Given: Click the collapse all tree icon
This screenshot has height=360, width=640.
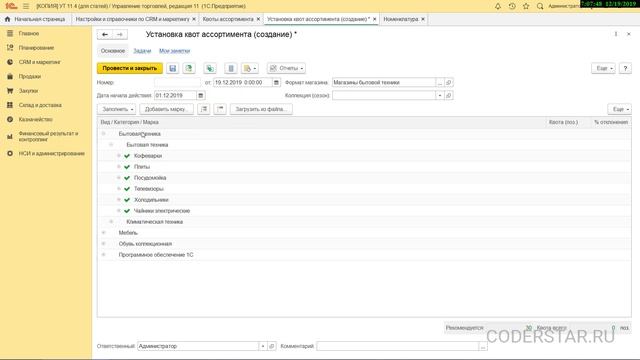Looking at the screenshot, I should [x=220, y=109].
